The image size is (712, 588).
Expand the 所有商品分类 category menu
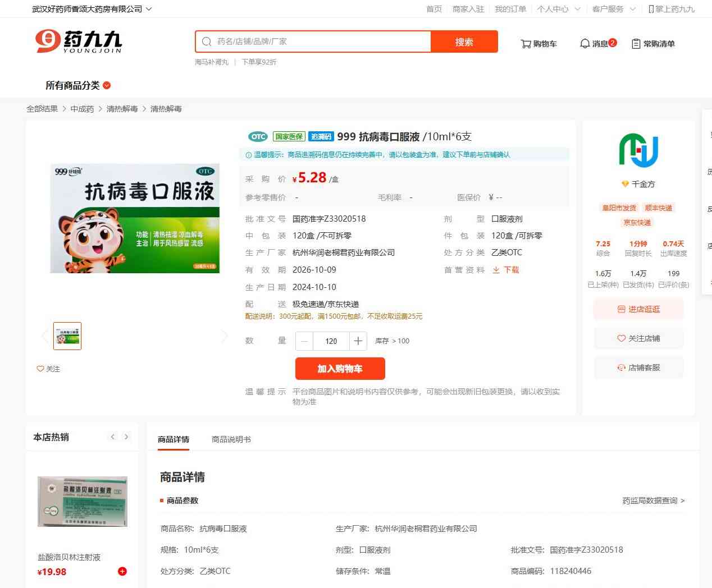point(78,85)
